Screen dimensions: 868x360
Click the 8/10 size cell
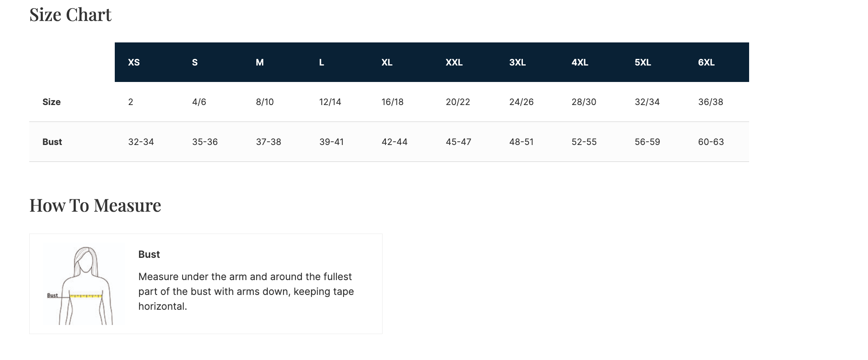coord(265,102)
